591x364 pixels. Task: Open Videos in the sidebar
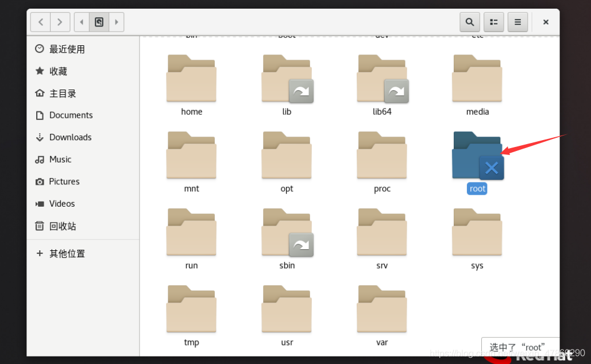[83, 203]
